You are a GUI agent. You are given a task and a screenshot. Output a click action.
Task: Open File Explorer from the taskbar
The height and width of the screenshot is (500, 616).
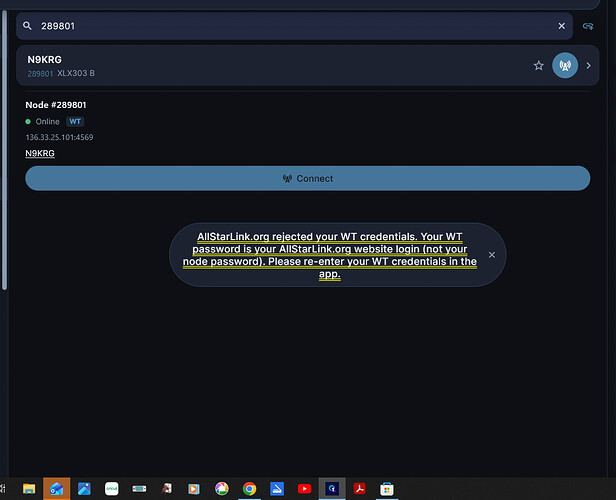[x=29, y=489]
